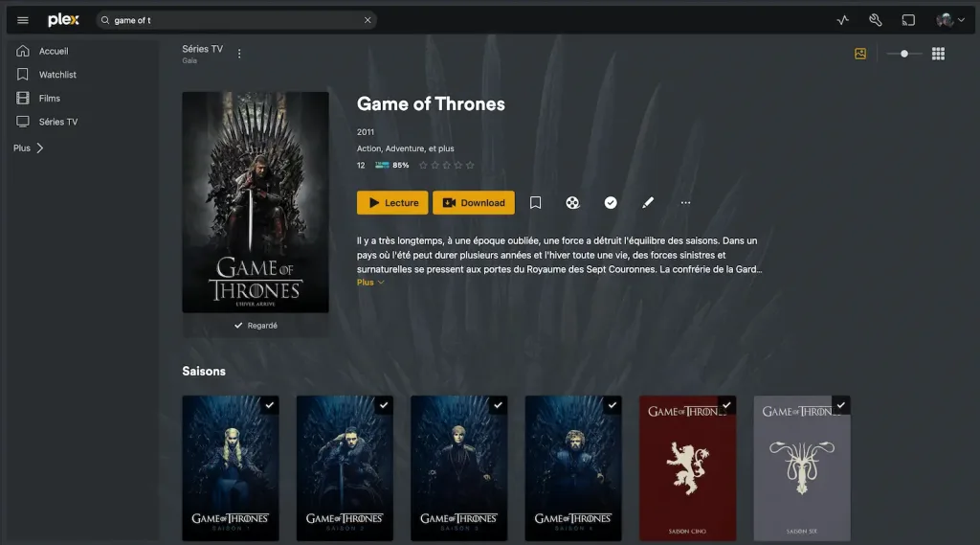Add Game of Thrones to Watchlist bookmark

[x=536, y=203]
